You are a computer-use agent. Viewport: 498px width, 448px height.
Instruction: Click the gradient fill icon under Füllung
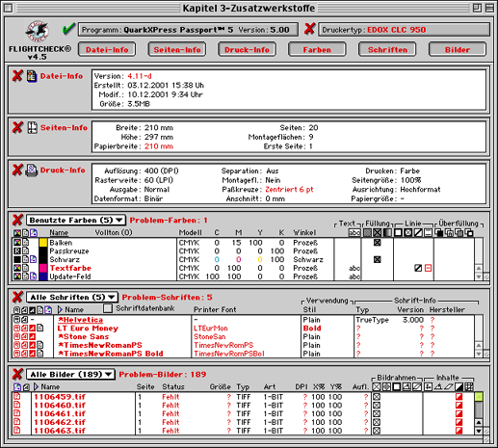(388, 232)
